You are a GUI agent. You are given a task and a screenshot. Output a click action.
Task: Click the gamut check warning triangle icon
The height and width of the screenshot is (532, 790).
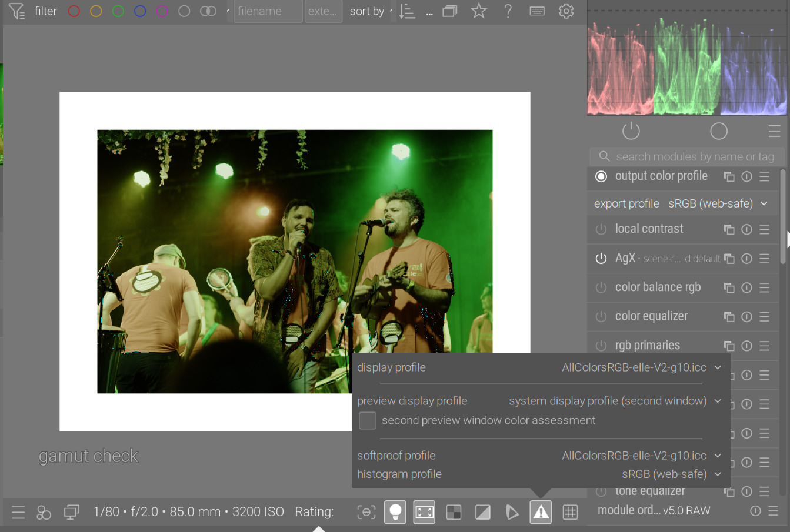pyautogui.click(x=541, y=512)
